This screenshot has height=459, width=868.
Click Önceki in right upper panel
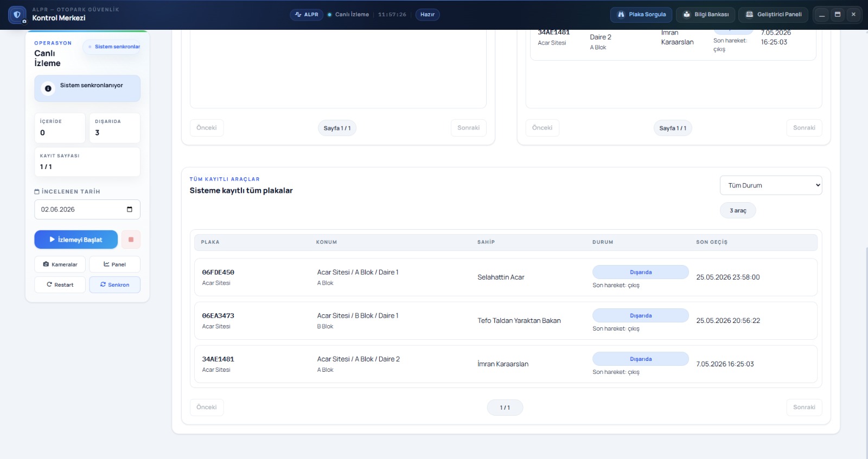point(542,128)
